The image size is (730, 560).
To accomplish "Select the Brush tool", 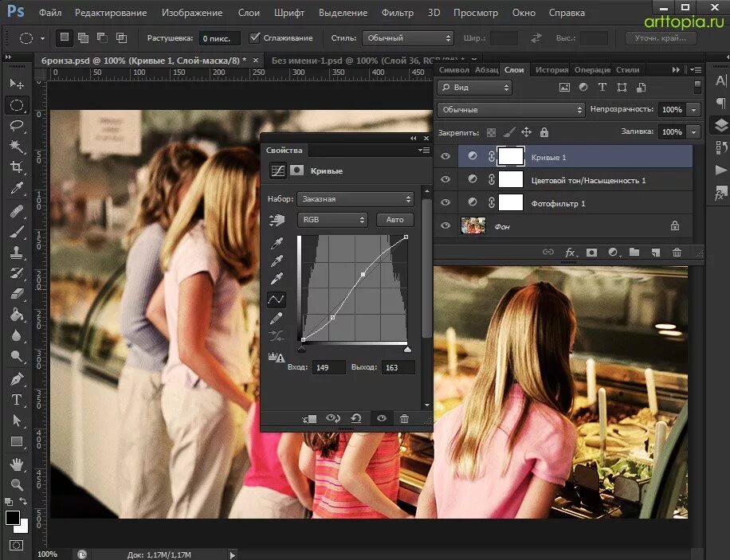I will 17,232.
